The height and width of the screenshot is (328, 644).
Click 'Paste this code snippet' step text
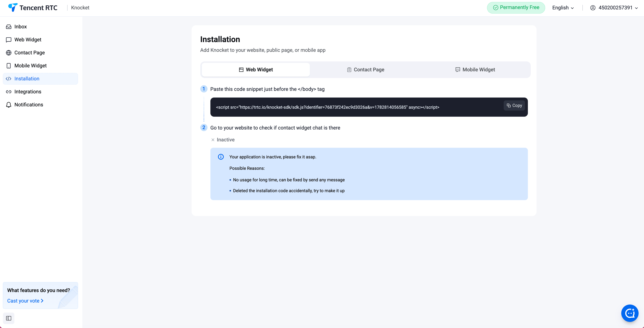click(267, 89)
